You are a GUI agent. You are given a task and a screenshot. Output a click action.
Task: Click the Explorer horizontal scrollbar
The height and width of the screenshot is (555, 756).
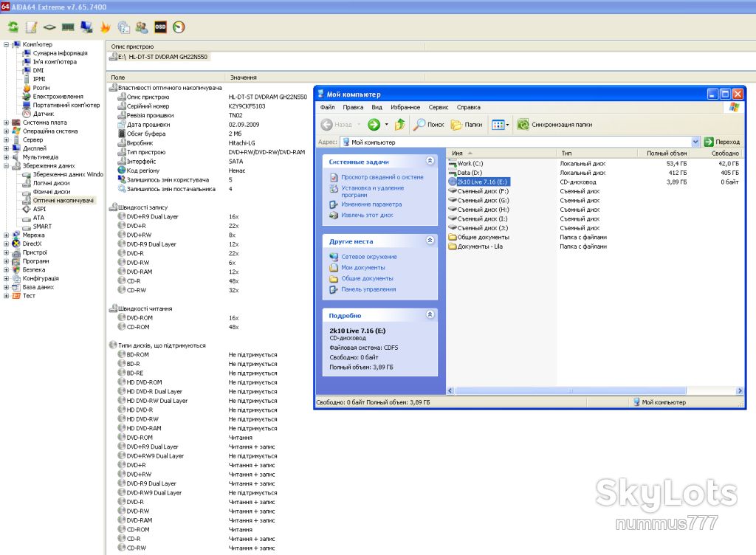tap(571, 390)
